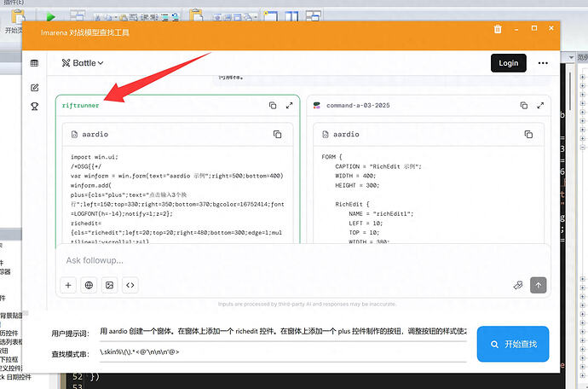Click the 查找模式串 input field
Viewport: 588px width, 389px height.
coord(283,352)
